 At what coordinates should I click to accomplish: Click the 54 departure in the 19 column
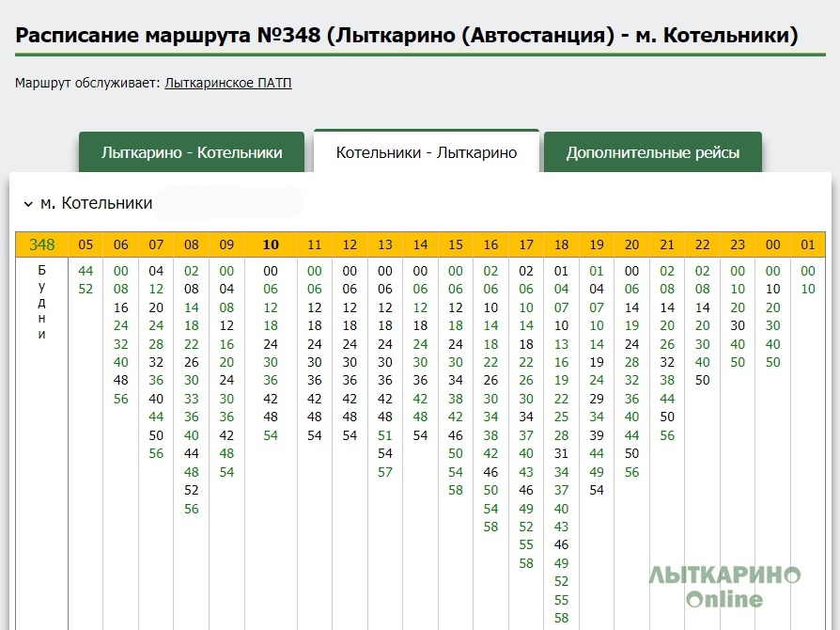click(597, 490)
